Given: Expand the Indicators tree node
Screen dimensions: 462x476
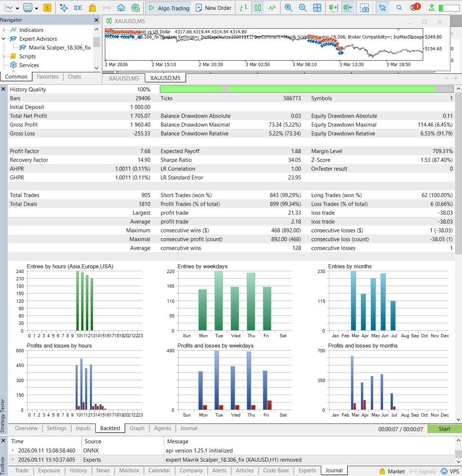Looking at the screenshot, I should pos(4,30).
